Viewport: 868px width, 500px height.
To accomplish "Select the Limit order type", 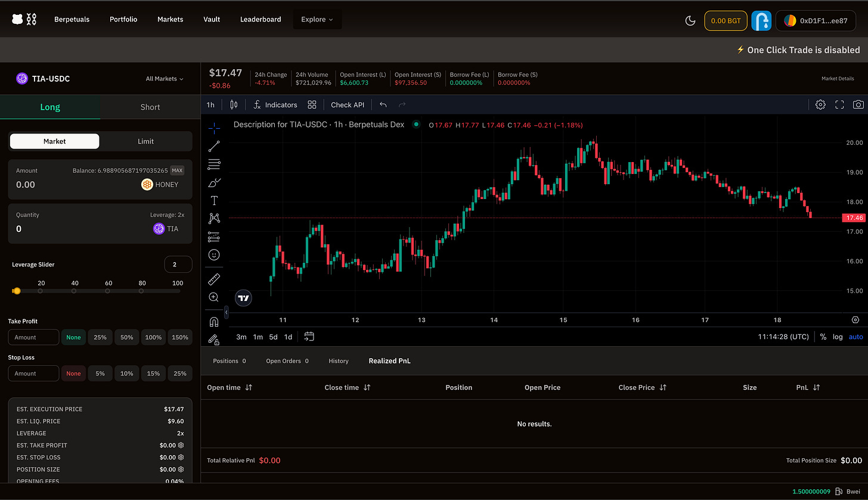I will 145,141.
